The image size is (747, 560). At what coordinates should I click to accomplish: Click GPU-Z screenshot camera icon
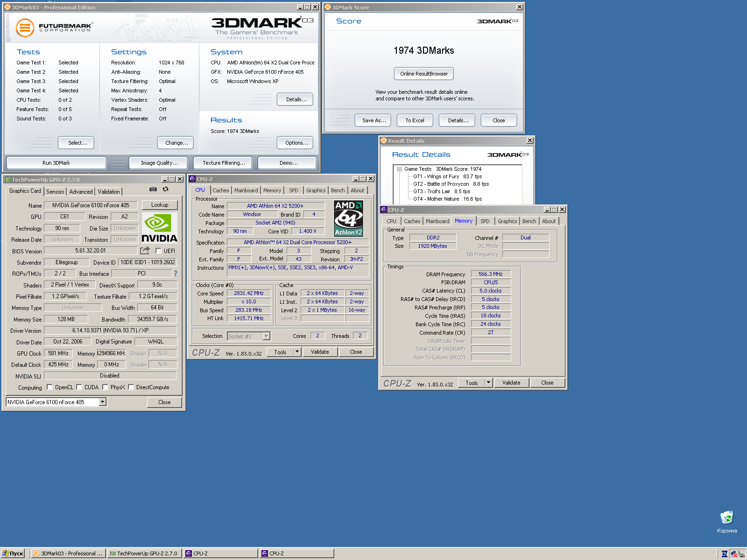click(153, 189)
